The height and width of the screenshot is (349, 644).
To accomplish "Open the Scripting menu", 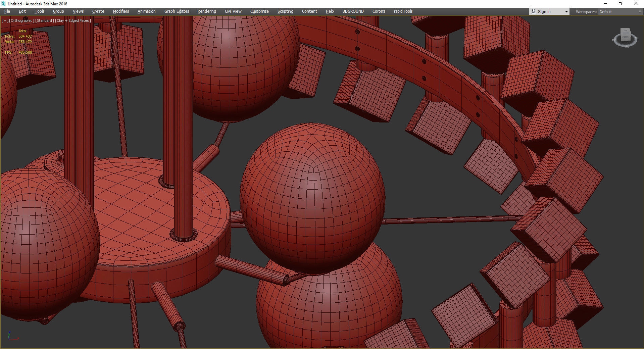I will tap(285, 11).
